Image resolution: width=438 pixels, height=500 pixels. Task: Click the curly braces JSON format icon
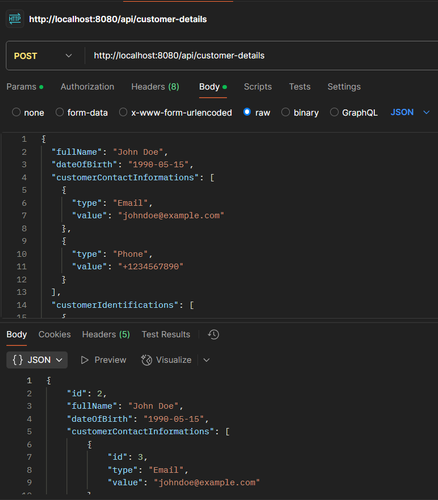[x=18, y=360]
